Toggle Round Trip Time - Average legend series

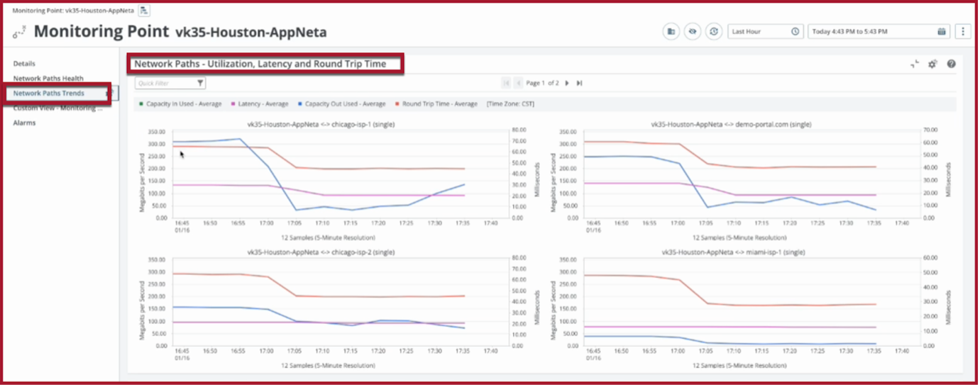tap(436, 103)
